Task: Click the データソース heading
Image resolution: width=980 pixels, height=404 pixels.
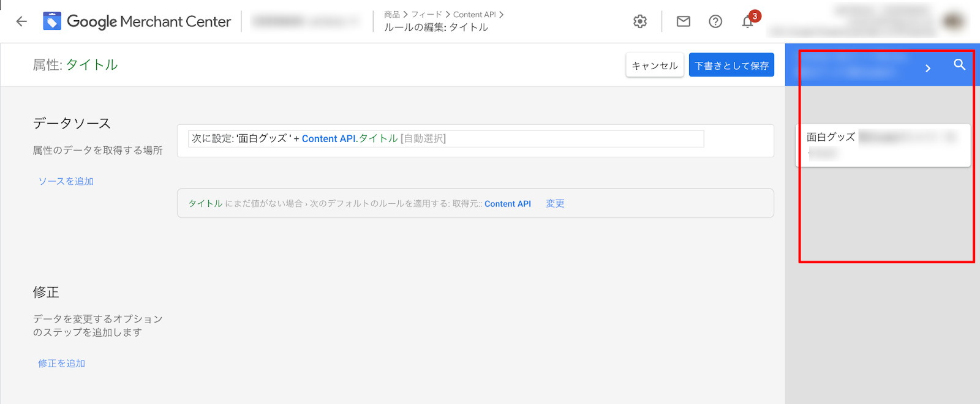Action: [72, 123]
